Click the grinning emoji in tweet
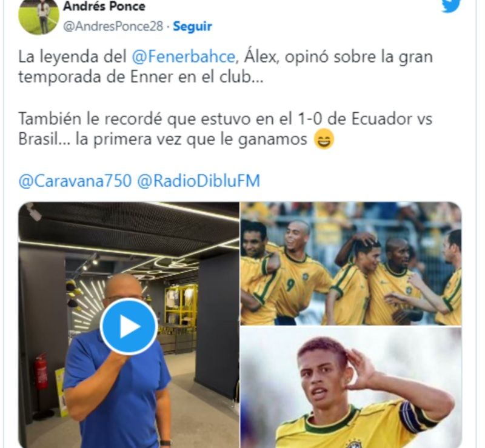Image resolution: width=485 pixels, height=448 pixels. pyautogui.click(x=324, y=139)
